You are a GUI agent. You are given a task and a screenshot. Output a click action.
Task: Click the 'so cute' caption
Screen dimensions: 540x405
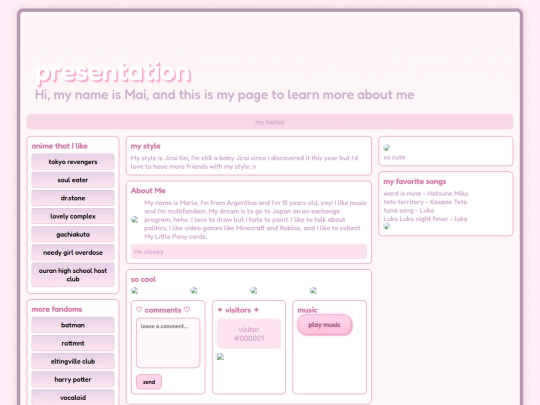[394, 157]
